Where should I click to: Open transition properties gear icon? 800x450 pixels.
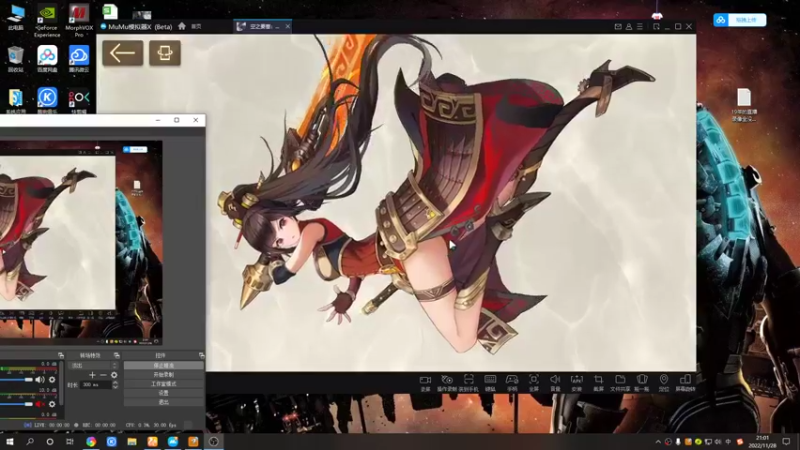[114, 375]
